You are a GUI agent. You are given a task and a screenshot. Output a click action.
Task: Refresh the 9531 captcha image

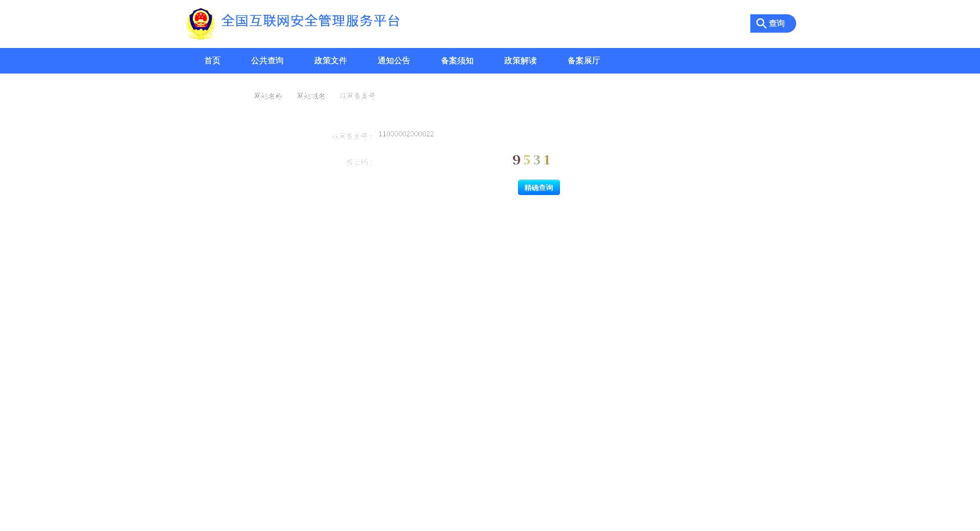531,160
